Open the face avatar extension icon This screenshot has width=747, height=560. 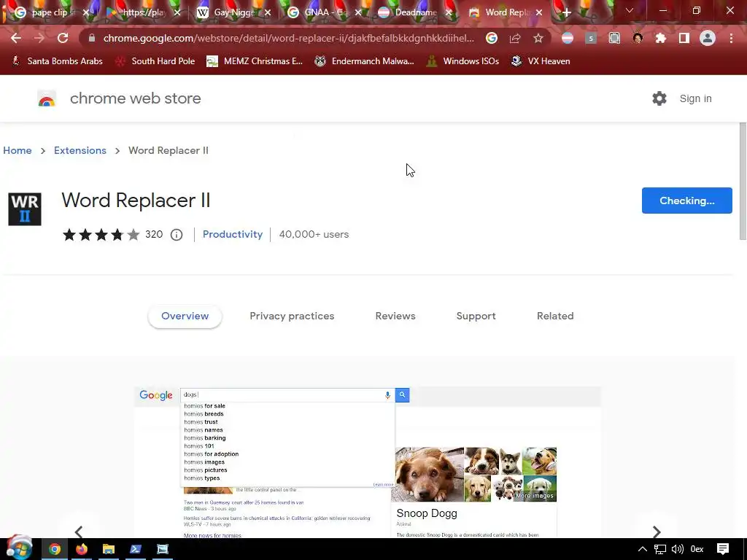638,38
